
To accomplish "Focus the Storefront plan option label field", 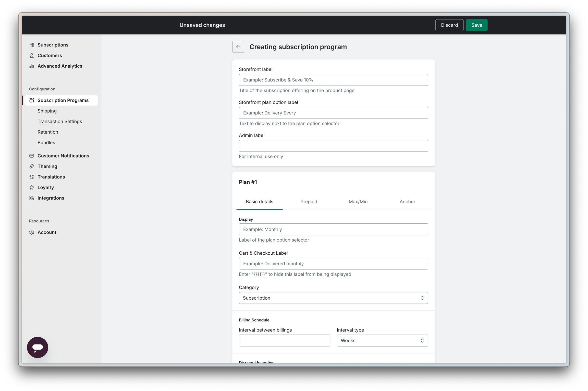I will [x=333, y=113].
